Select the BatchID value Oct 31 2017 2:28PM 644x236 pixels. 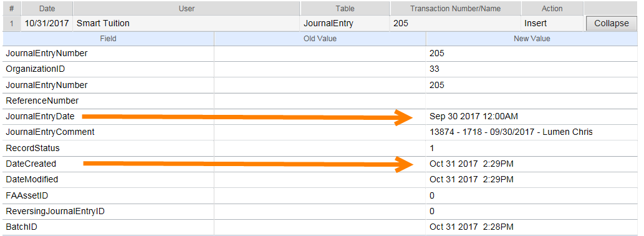[x=471, y=227]
